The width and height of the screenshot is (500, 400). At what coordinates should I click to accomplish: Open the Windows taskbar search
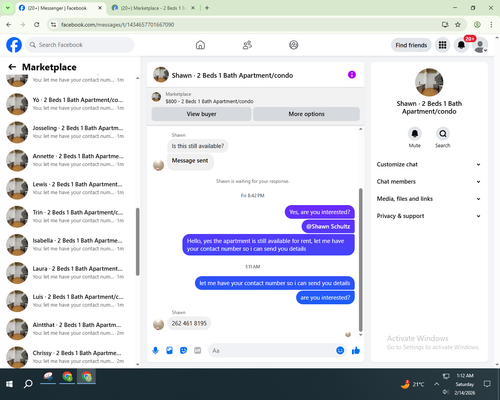(28, 384)
